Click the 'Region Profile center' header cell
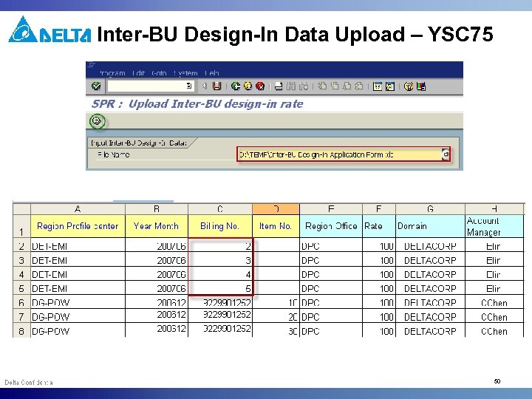The height and width of the screenshot is (399, 532). 78,226
